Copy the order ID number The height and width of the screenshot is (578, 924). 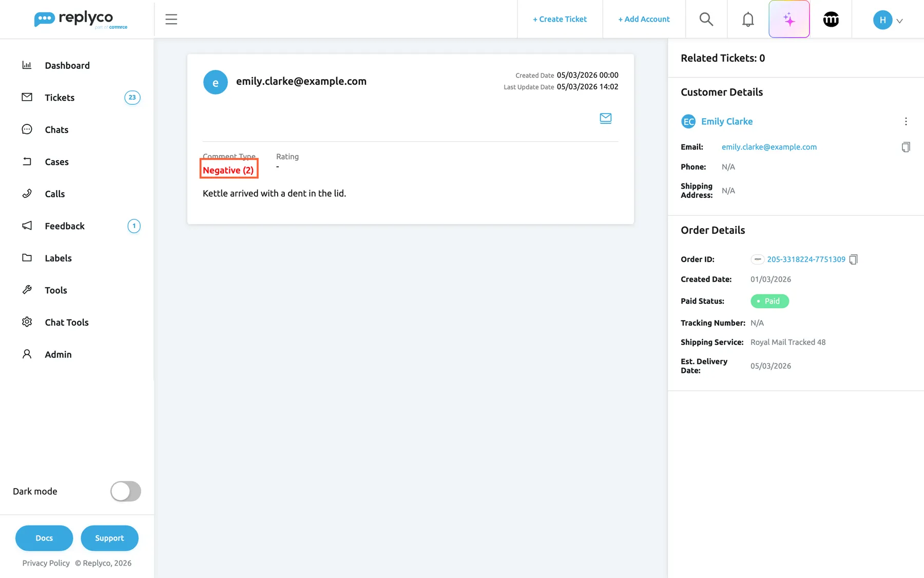(853, 259)
